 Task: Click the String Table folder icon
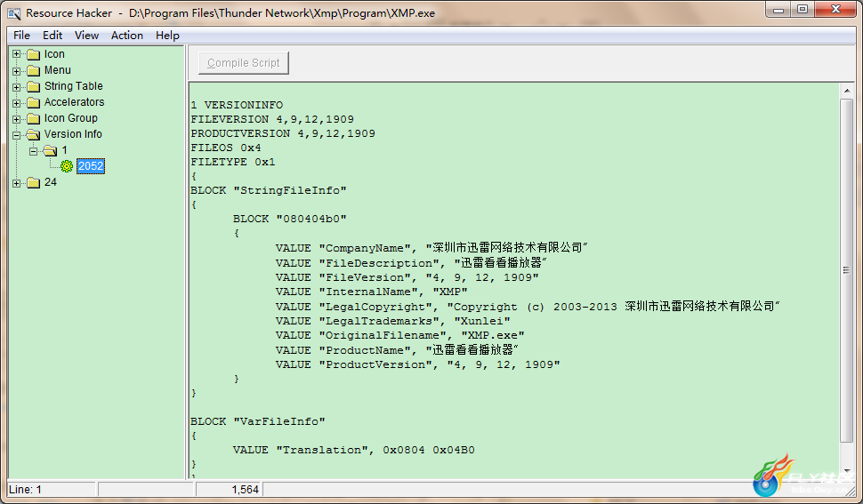coord(34,86)
